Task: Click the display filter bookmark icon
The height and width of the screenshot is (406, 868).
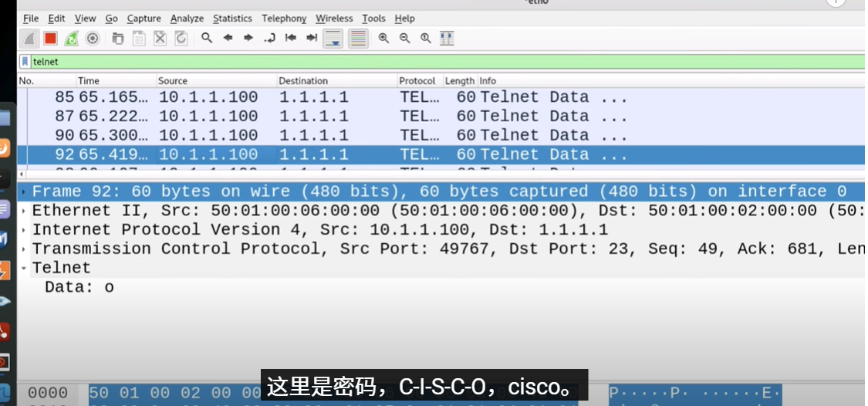Action: tap(25, 62)
